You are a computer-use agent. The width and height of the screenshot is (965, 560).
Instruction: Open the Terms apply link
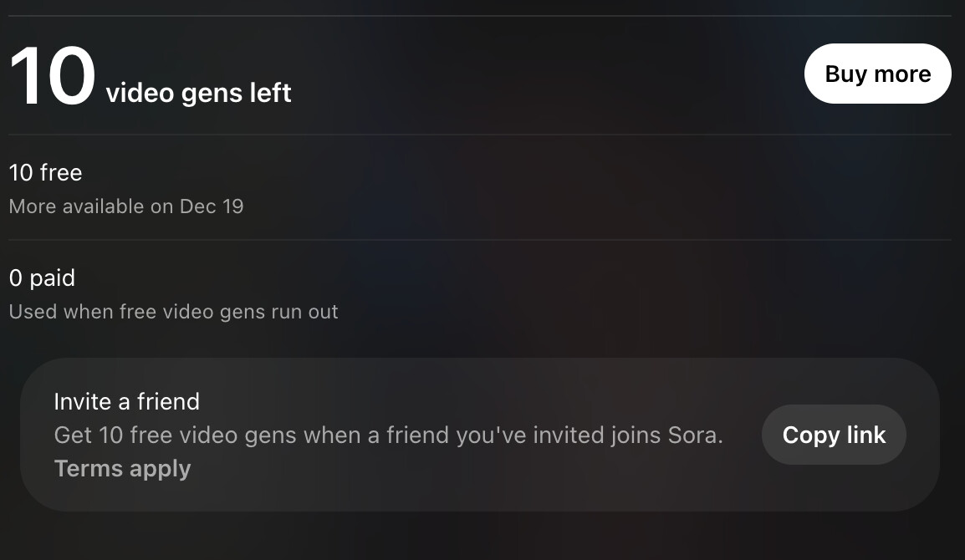pos(122,469)
